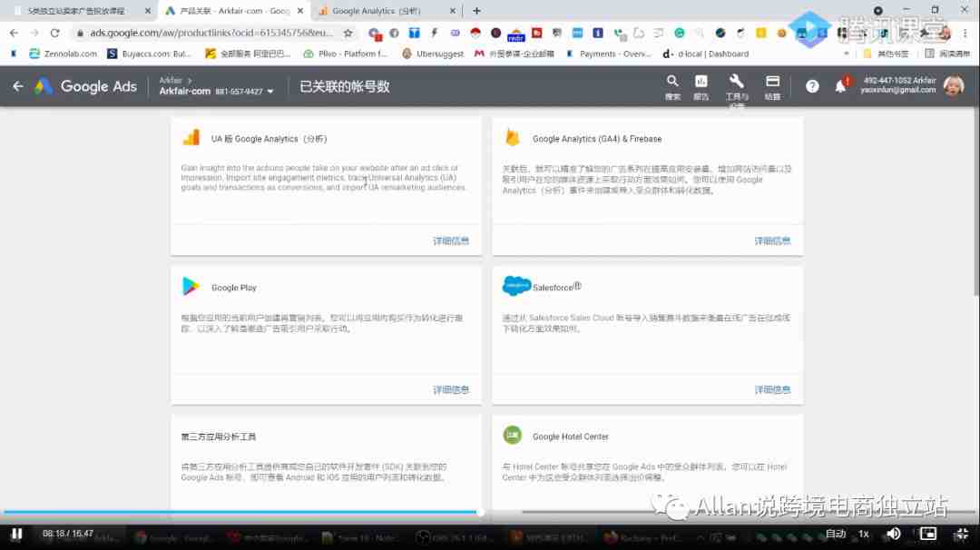980x550 pixels.
Task: Switch to the first browser tab
Action: [x=82, y=11]
